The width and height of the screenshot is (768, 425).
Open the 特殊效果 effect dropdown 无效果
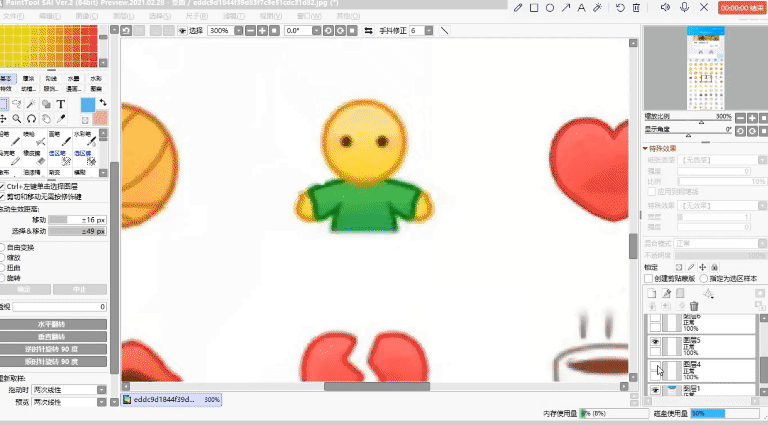762,206
